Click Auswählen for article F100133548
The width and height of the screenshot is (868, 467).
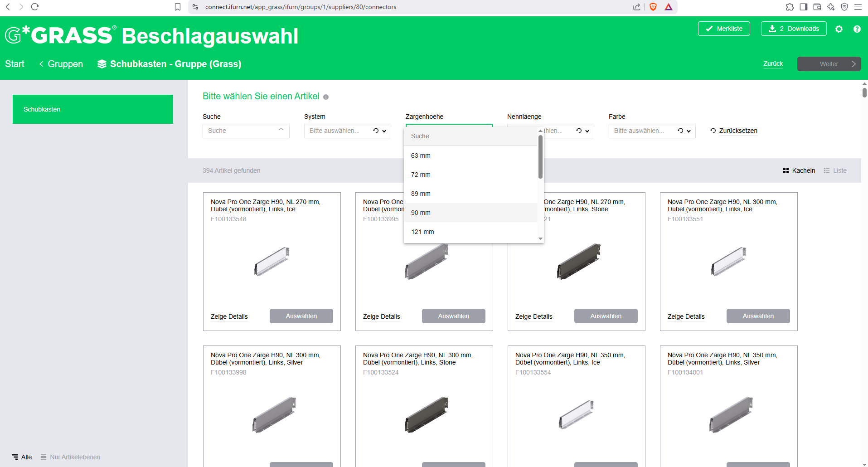point(301,316)
